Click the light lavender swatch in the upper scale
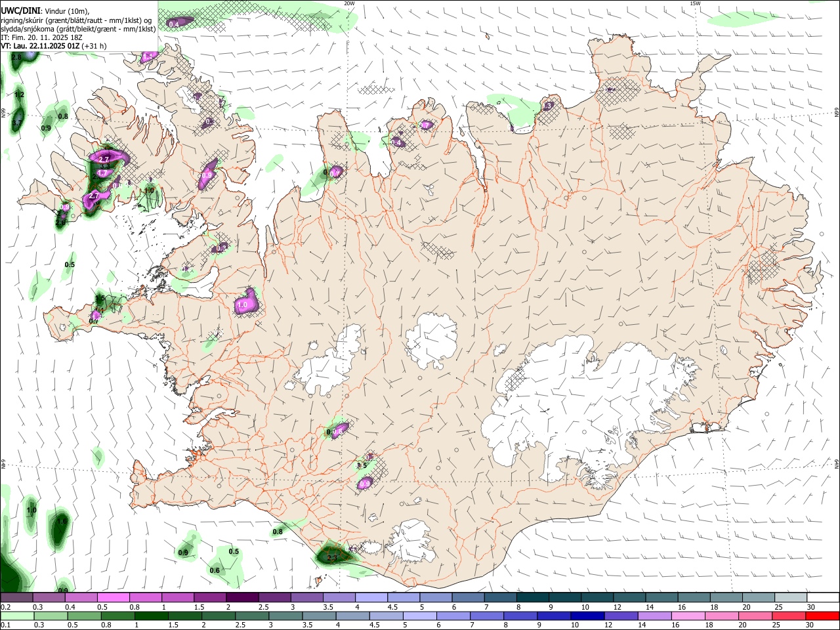 coord(371,598)
